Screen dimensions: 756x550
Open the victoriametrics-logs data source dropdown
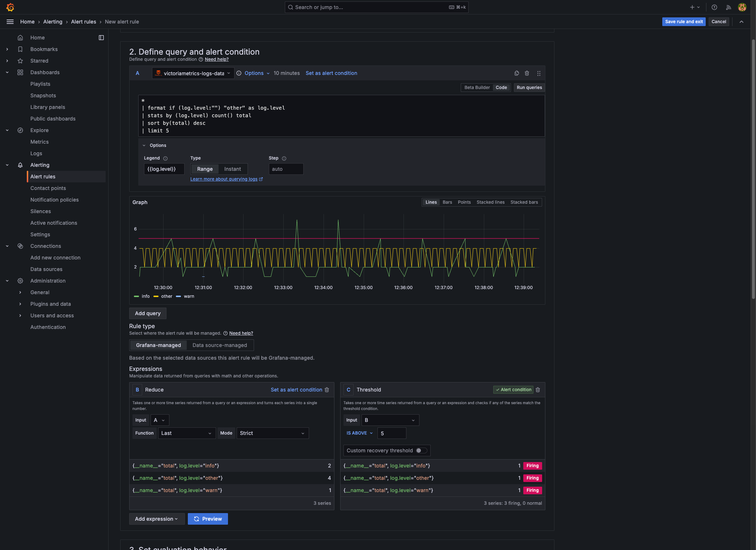coord(193,73)
